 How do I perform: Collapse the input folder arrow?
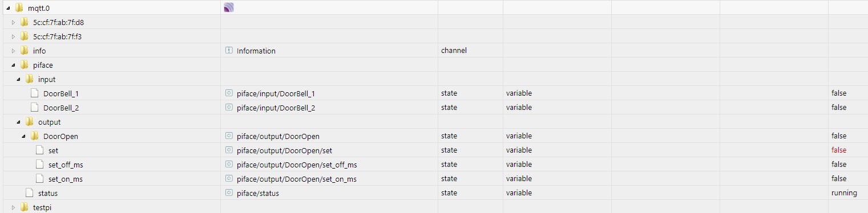coord(19,79)
